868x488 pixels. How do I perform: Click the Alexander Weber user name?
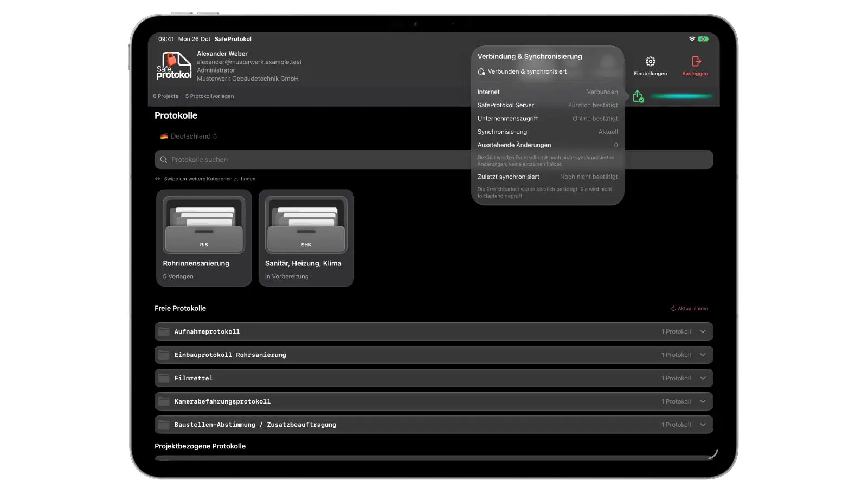pos(222,54)
